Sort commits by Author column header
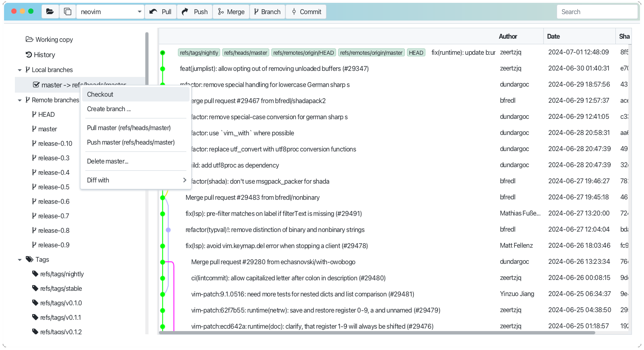 click(x=508, y=36)
